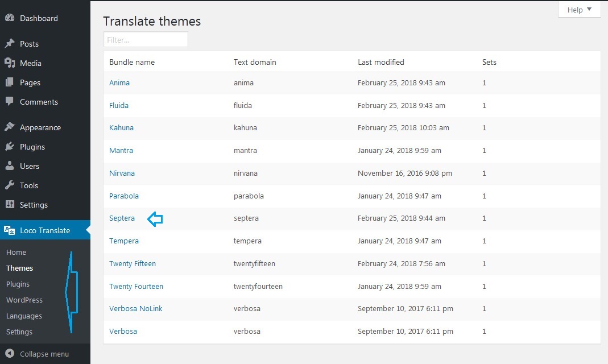Viewport: 608px width, 364px height.
Task: Open the Media menu item
Action: click(31, 63)
